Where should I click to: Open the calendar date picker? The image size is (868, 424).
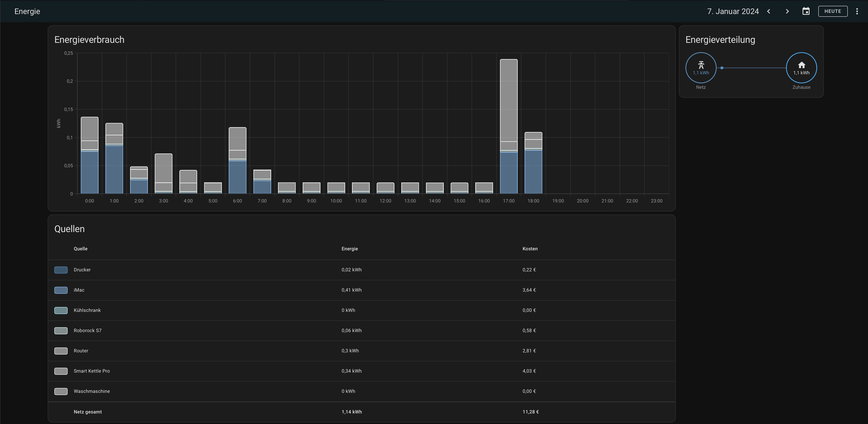coord(806,11)
